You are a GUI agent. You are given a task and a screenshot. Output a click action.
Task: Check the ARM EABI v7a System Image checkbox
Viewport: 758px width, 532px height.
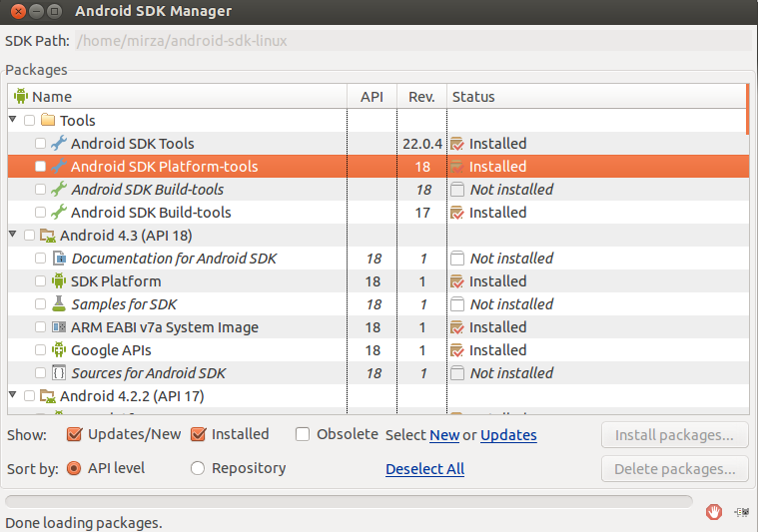click(41, 327)
